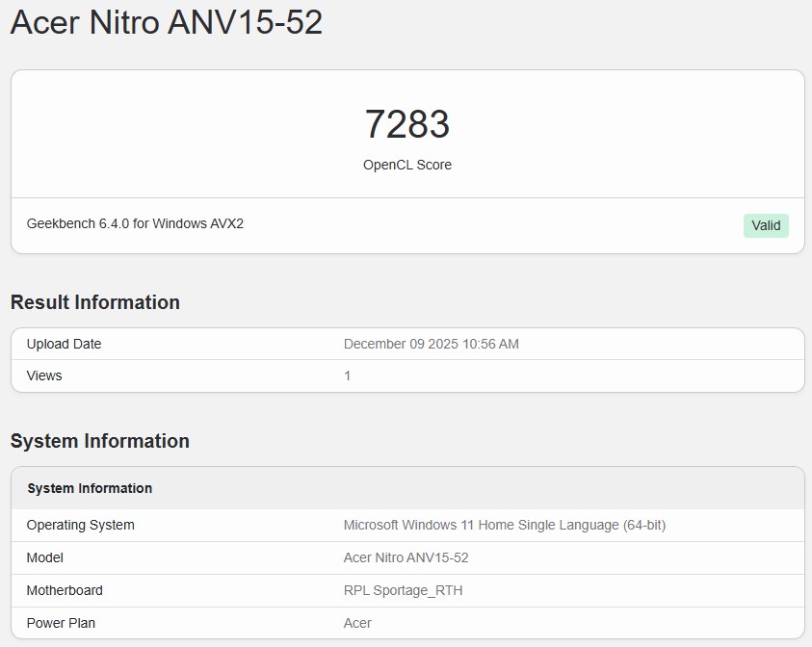Viewport: 812px width, 647px height.
Task: Click the Model row label
Action: [45, 557]
